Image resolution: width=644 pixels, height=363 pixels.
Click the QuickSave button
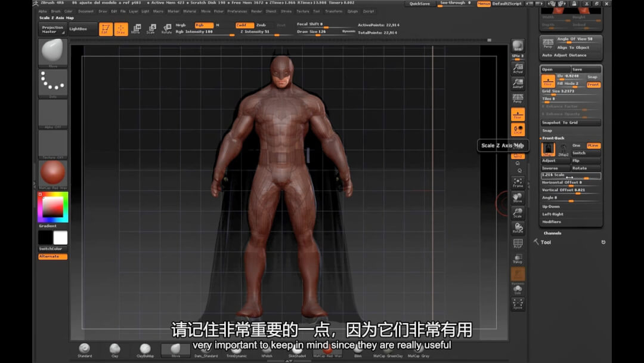420,4
